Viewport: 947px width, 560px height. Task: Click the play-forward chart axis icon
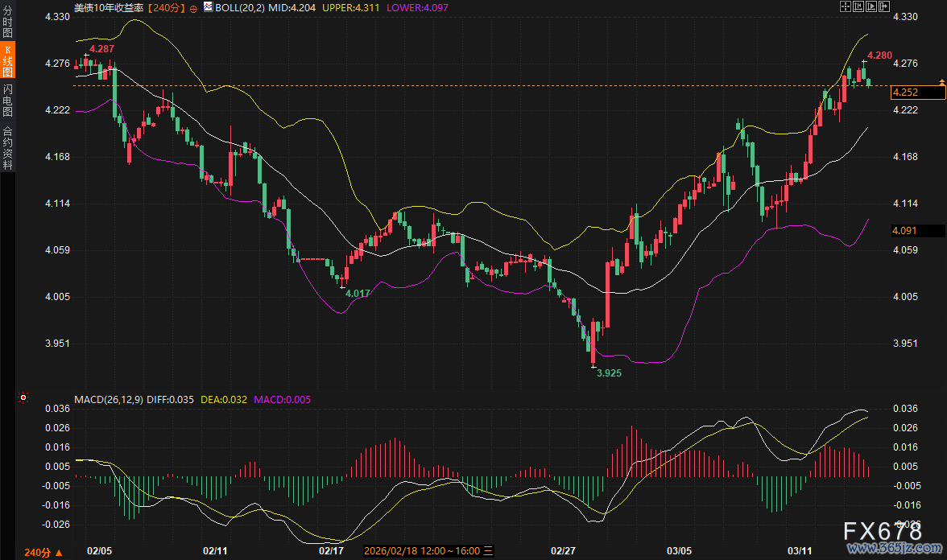[x=871, y=6]
